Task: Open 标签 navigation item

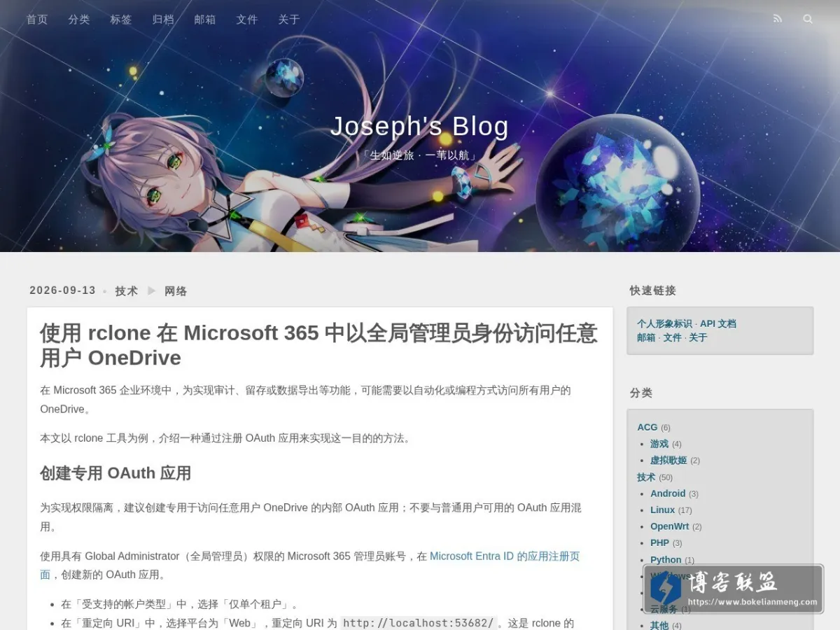Action: [121, 20]
